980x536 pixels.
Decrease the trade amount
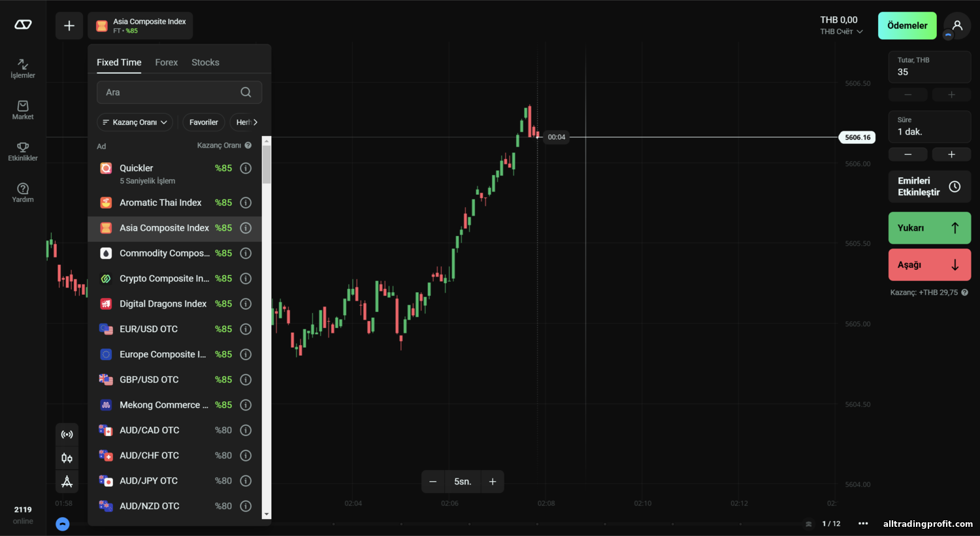point(907,95)
